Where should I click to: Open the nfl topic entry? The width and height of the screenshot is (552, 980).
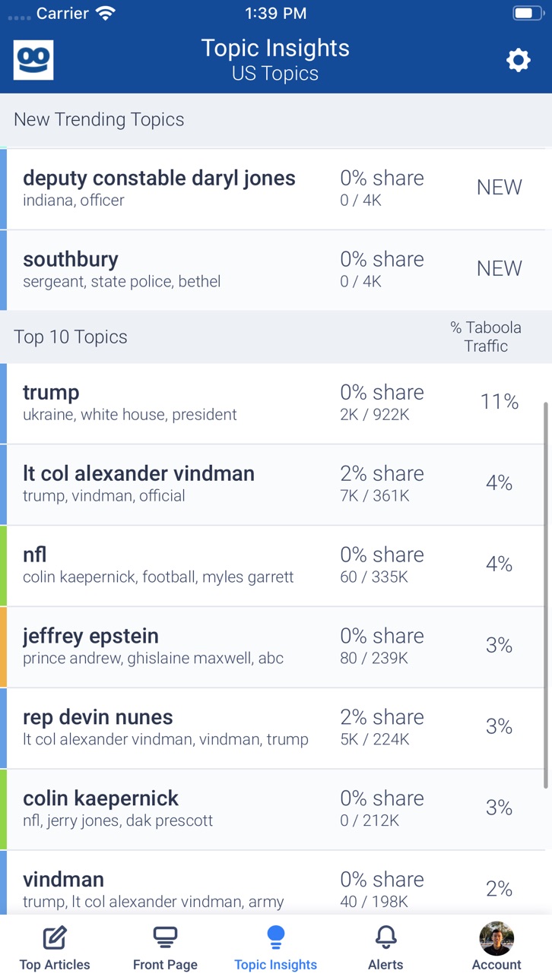click(x=276, y=566)
